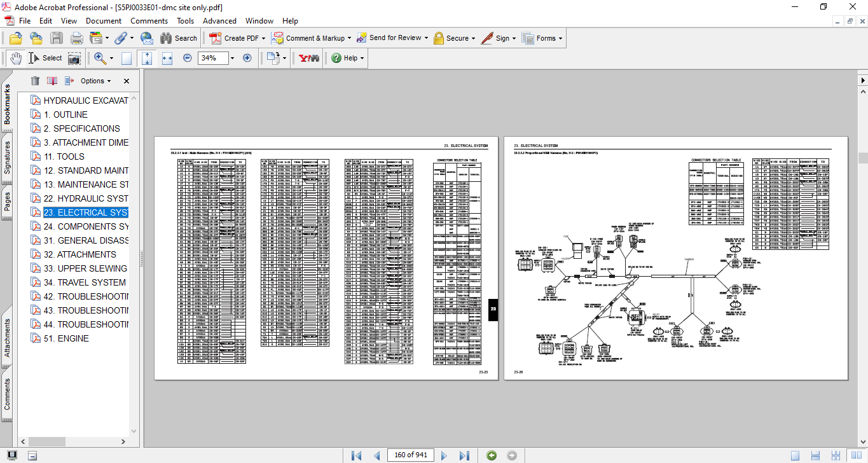The height and width of the screenshot is (463, 868).
Task: Click the Save floppy disk icon
Action: 57,38
